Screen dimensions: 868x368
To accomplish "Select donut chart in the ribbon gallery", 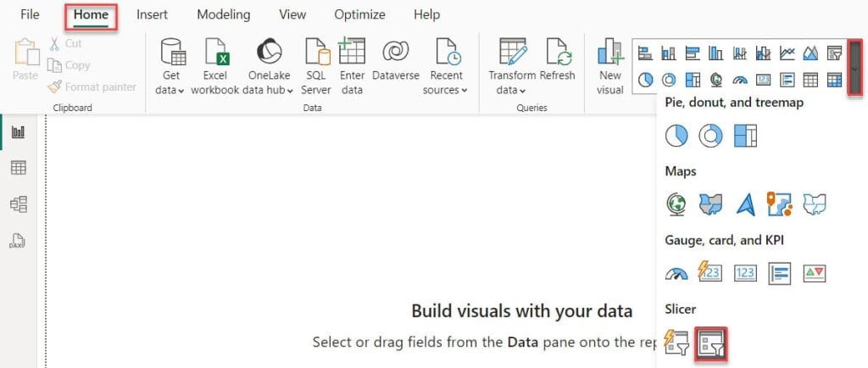I will 669,80.
